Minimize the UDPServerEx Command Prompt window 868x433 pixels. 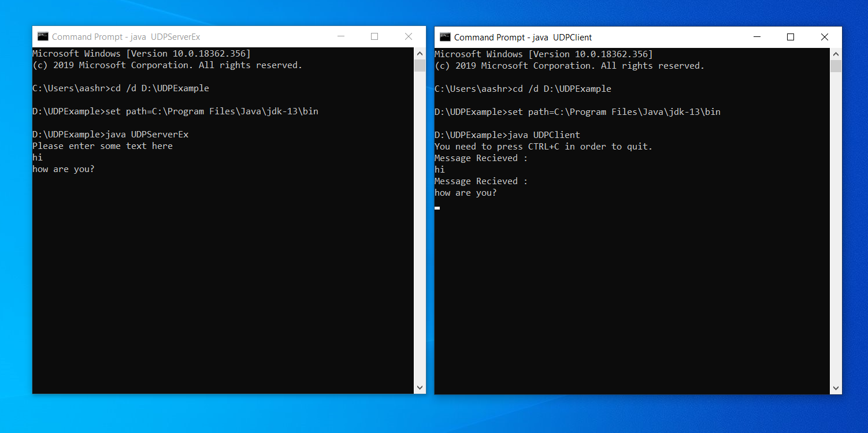[x=340, y=36]
